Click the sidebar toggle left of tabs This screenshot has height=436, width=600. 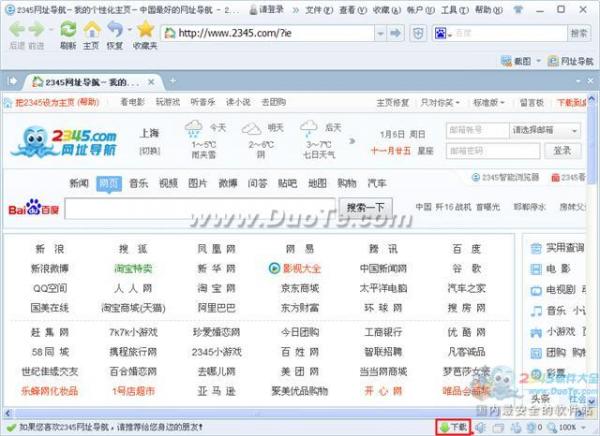(12, 81)
